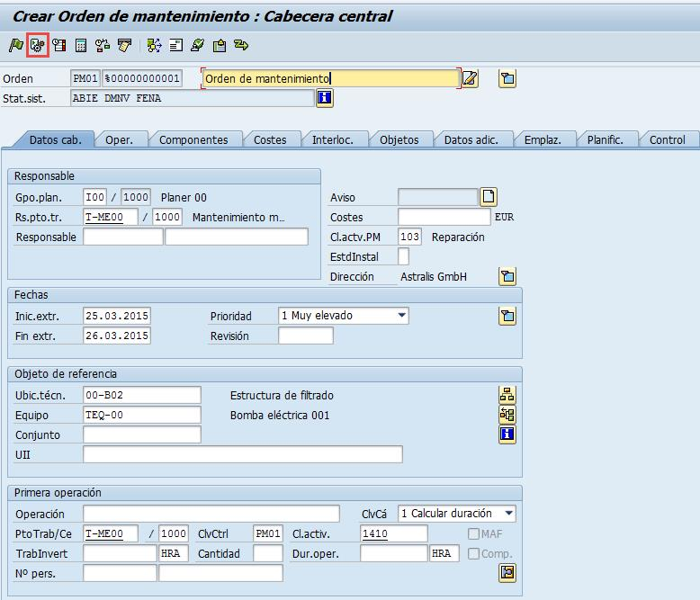The height and width of the screenshot is (600, 700).
Task: Click the Dur.oper. duration input field
Action: [394, 553]
